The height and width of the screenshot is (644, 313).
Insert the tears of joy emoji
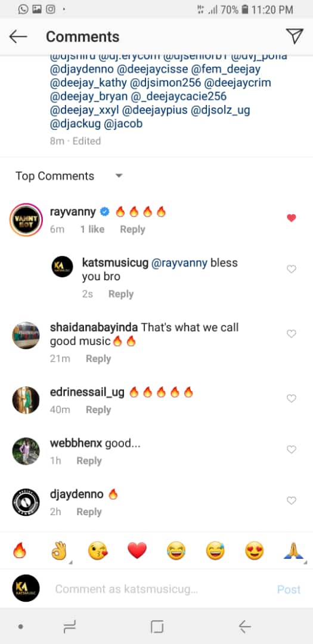176,551
